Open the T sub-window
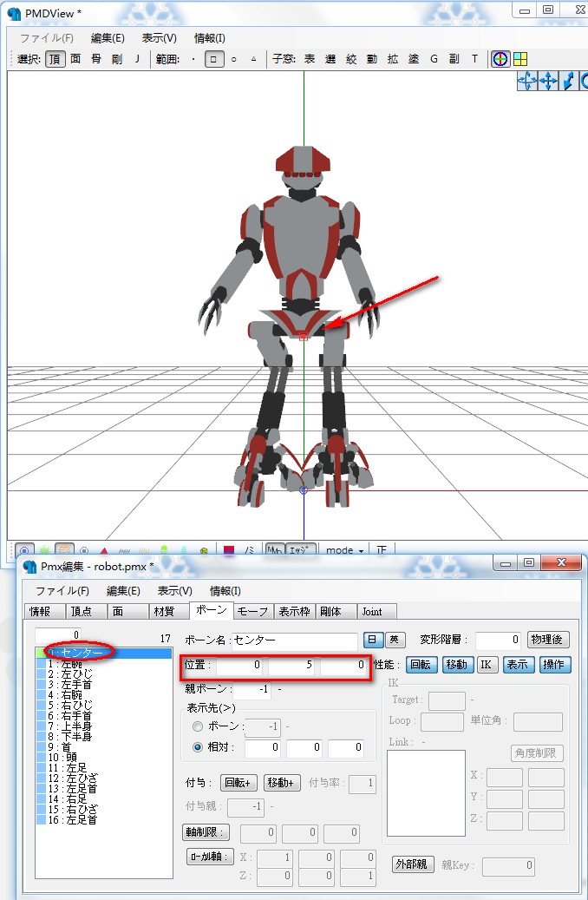 (474, 59)
